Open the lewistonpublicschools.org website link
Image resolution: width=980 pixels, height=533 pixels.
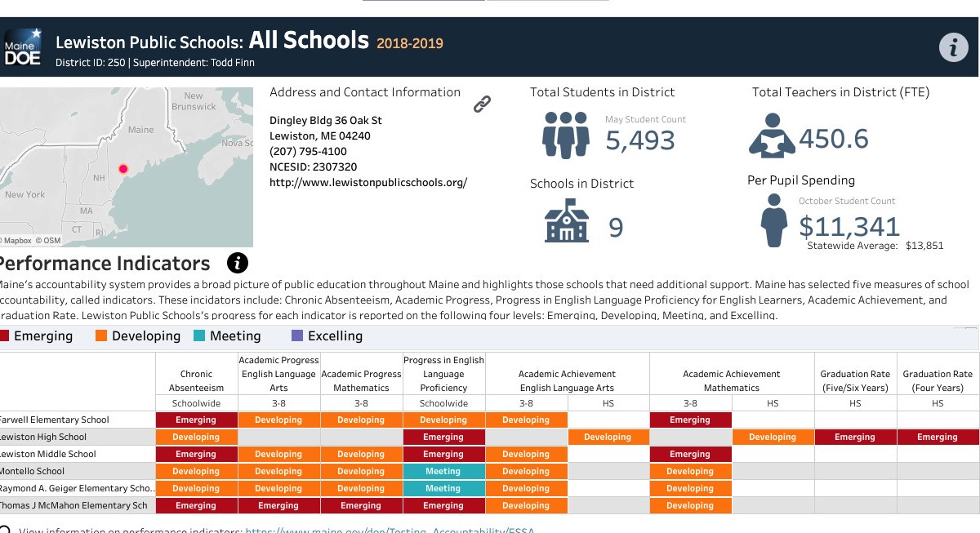point(368,182)
